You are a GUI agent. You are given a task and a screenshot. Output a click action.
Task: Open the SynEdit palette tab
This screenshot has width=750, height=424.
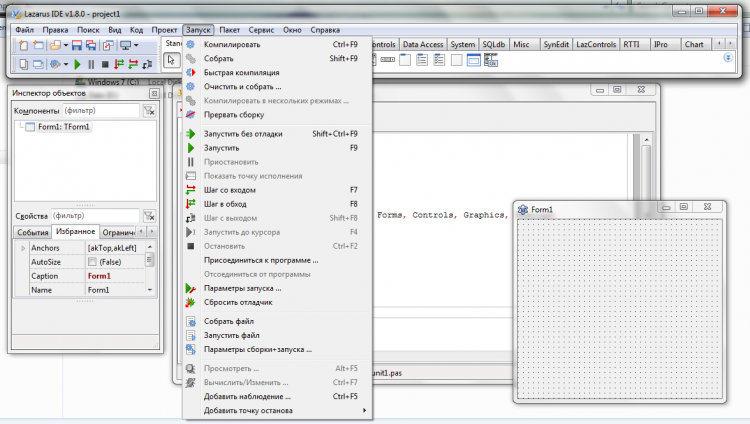pos(556,45)
